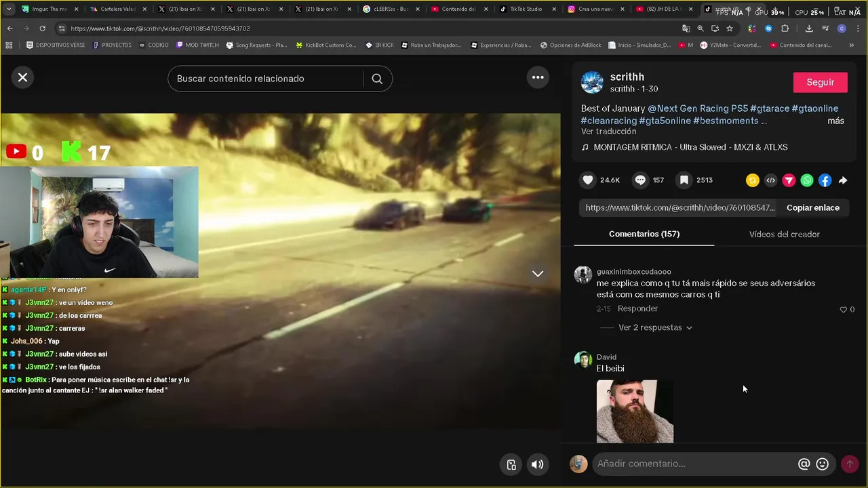Viewport: 868px width, 488px height.
Task: Click Ver traducción link
Action: click(608, 131)
